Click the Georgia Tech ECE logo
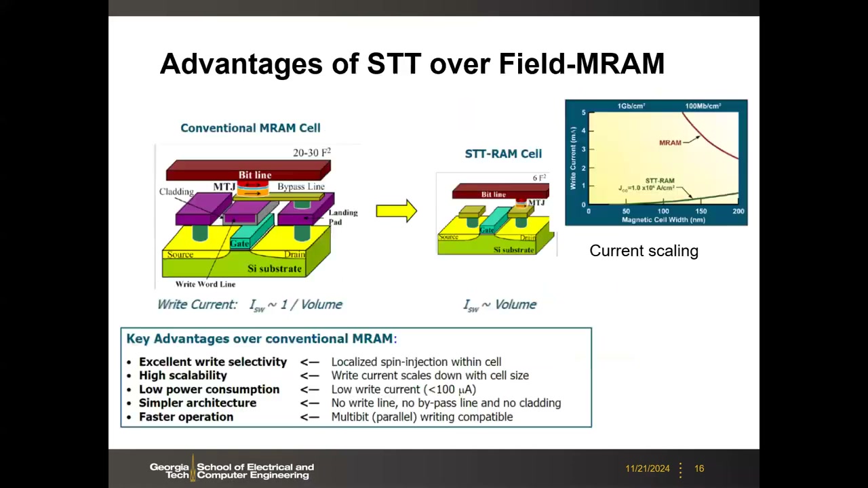The height and width of the screenshot is (488, 868). click(232, 468)
